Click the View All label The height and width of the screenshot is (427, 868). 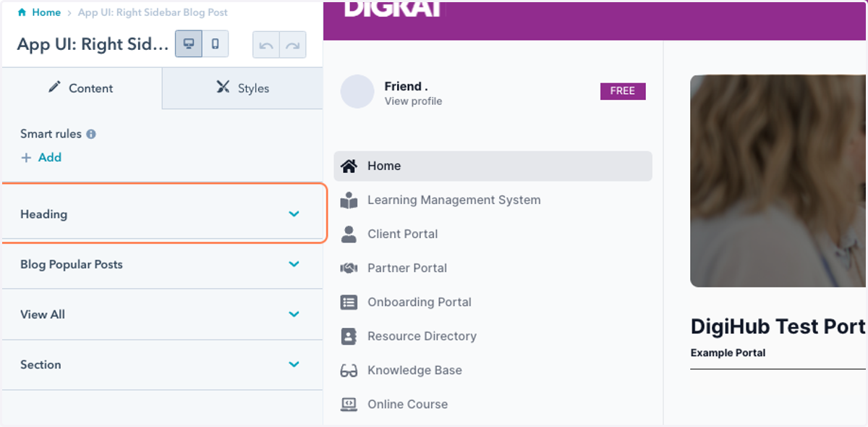[x=43, y=314]
